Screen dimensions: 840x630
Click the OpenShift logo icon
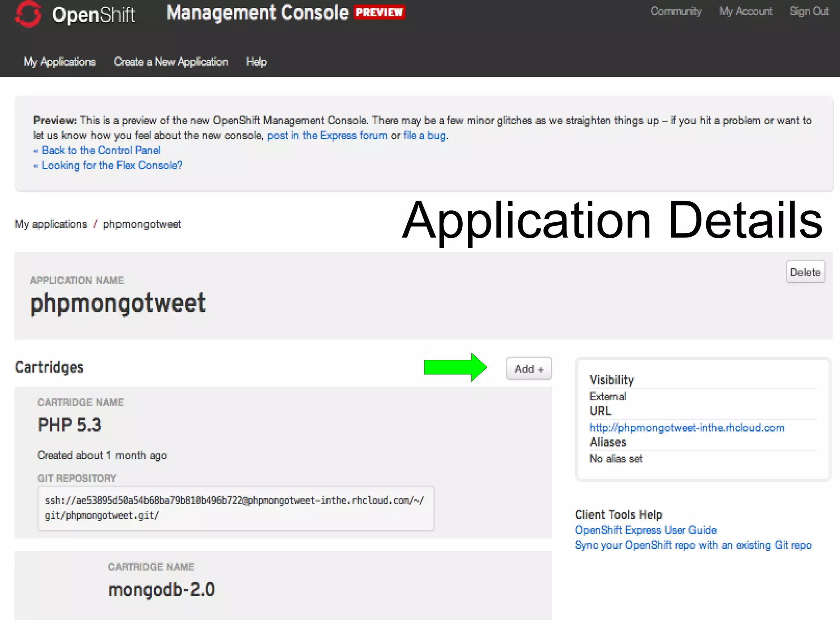coord(27,14)
